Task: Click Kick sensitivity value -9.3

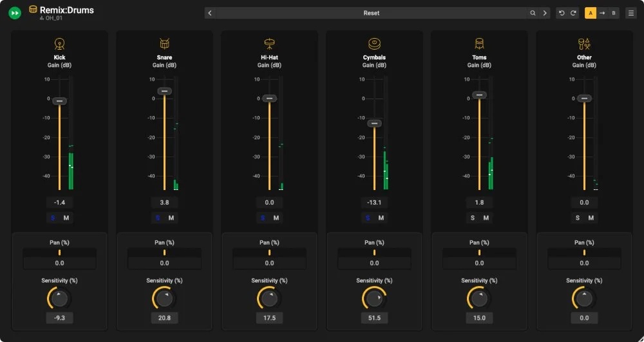Action: [x=59, y=318]
